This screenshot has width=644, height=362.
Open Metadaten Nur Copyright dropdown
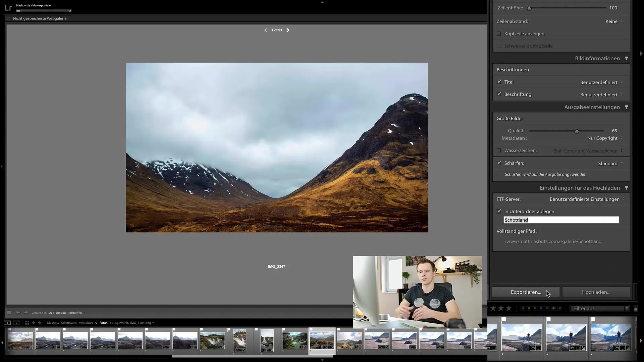coord(605,138)
